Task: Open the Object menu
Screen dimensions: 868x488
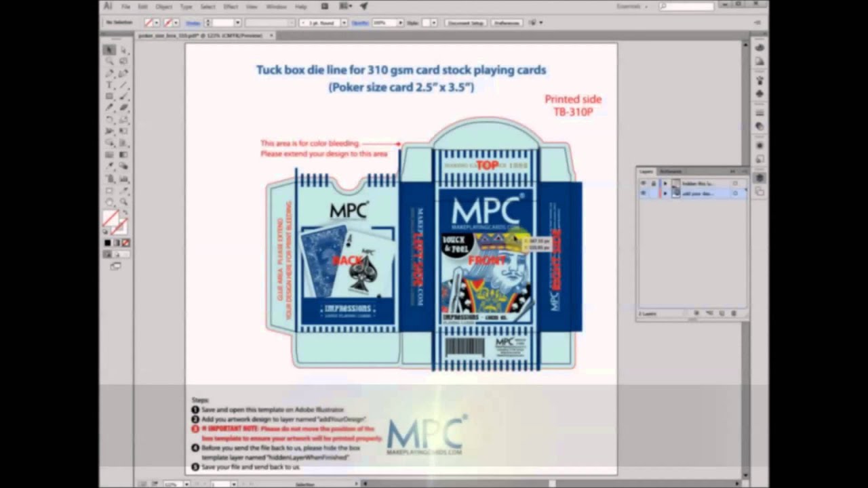Action: [164, 6]
